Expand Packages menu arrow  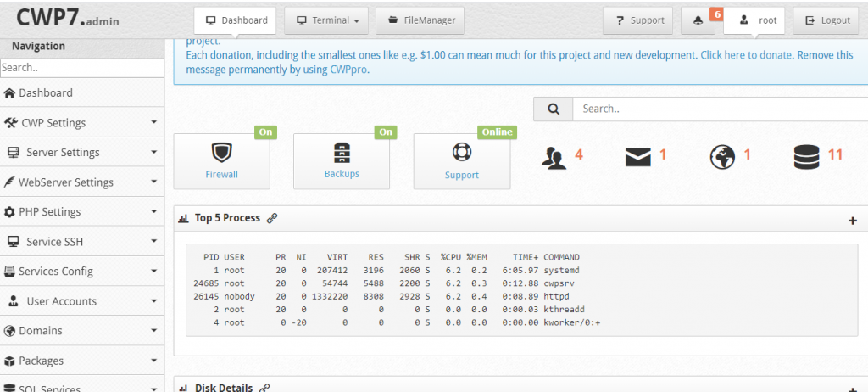click(x=154, y=361)
